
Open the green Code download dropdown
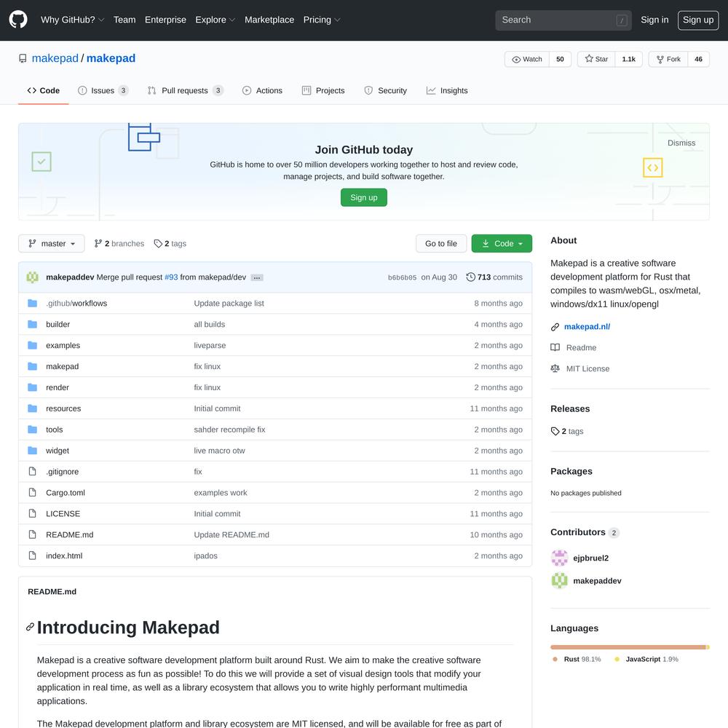(x=502, y=243)
